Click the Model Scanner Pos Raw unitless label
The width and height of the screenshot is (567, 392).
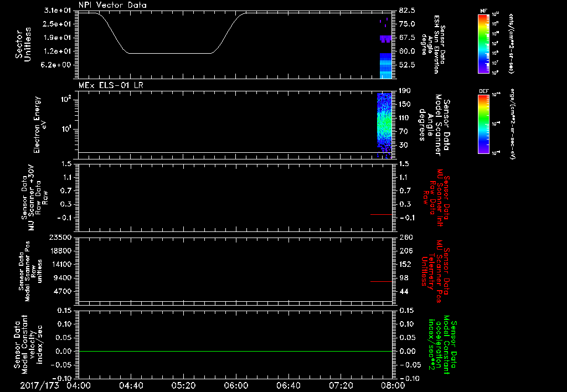point(30,271)
